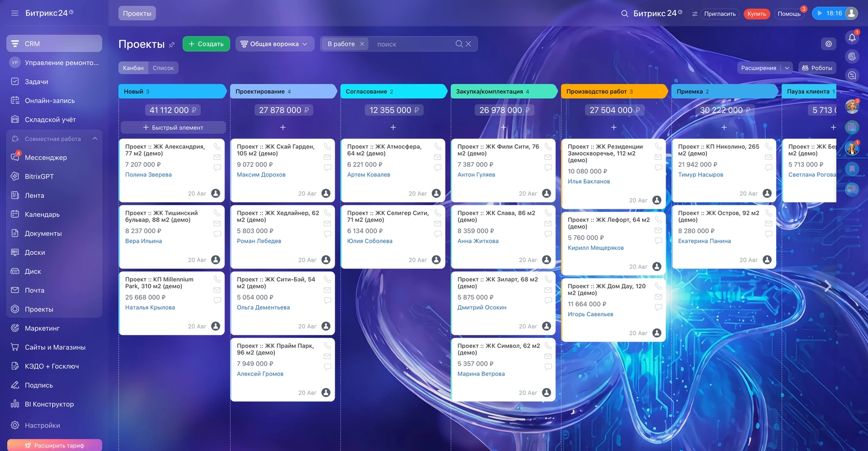Click responsible avatar on ЖК Резиденции card
868x451 pixels.
657,201
